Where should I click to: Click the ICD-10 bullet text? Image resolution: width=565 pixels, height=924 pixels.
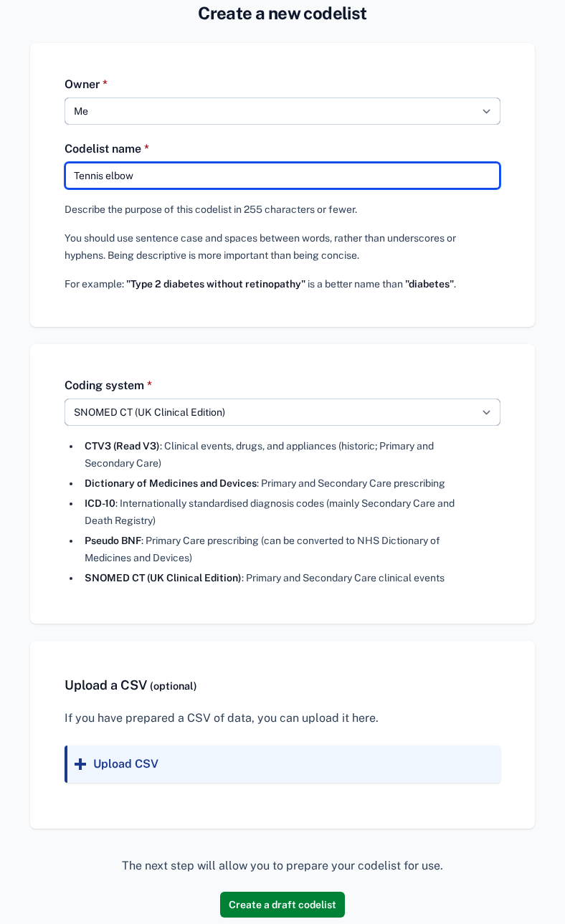[x=100, y=503]
